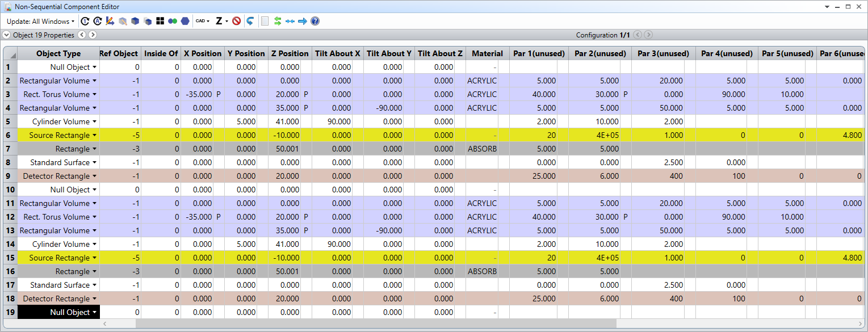Click the blue hexagon icon
This screenshot has height=332, width=868.
(x=185, y=21)
